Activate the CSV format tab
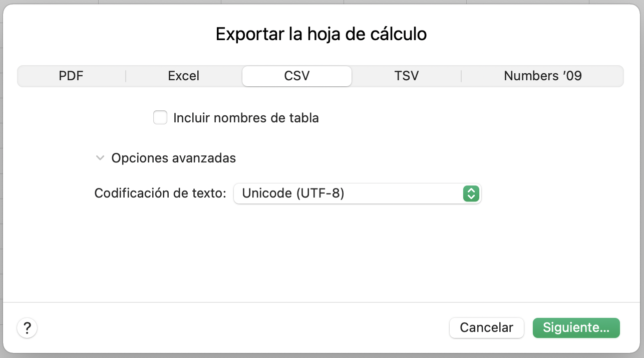 pyautogui.click(x=296, y=76)
